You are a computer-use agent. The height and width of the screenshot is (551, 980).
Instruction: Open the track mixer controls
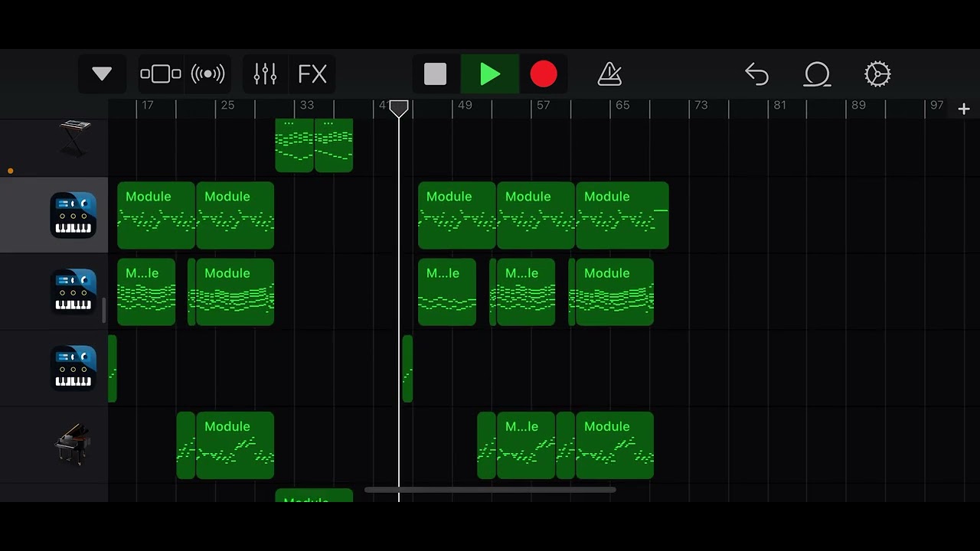265,74
